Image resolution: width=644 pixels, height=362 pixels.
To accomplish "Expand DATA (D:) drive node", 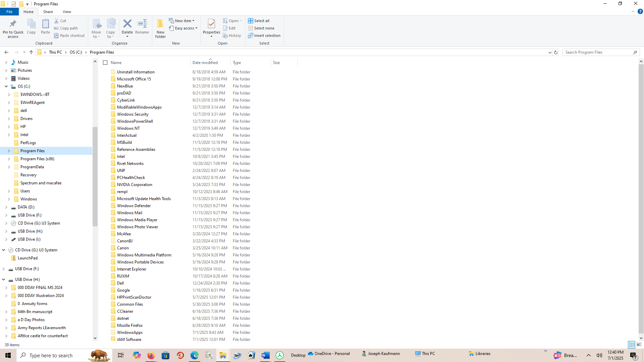I will coord(6,207).
